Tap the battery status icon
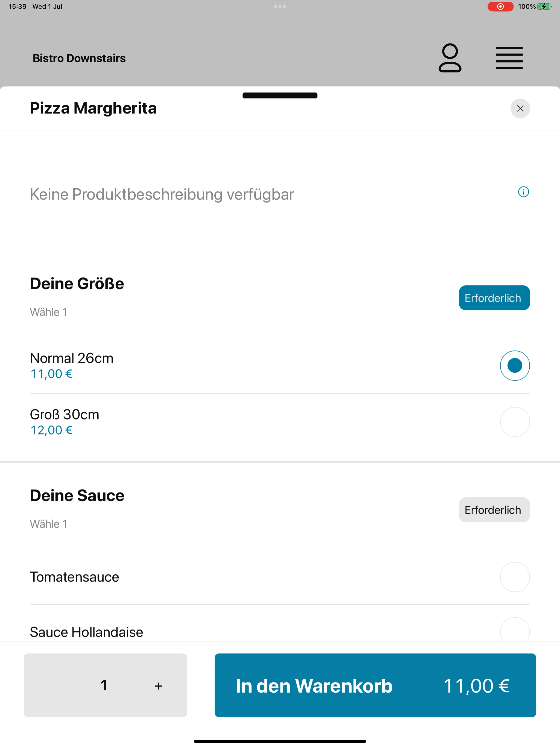 point(544,6)
